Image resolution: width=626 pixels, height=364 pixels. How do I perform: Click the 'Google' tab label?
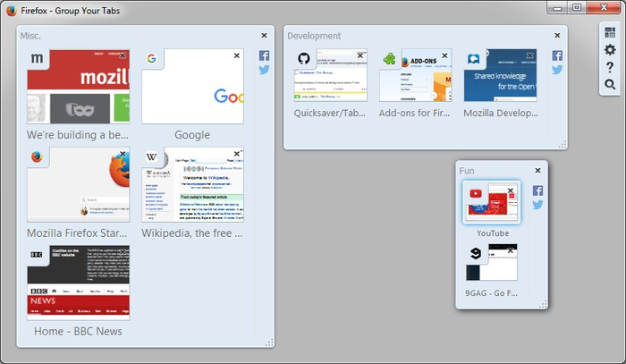coord(192,135)
